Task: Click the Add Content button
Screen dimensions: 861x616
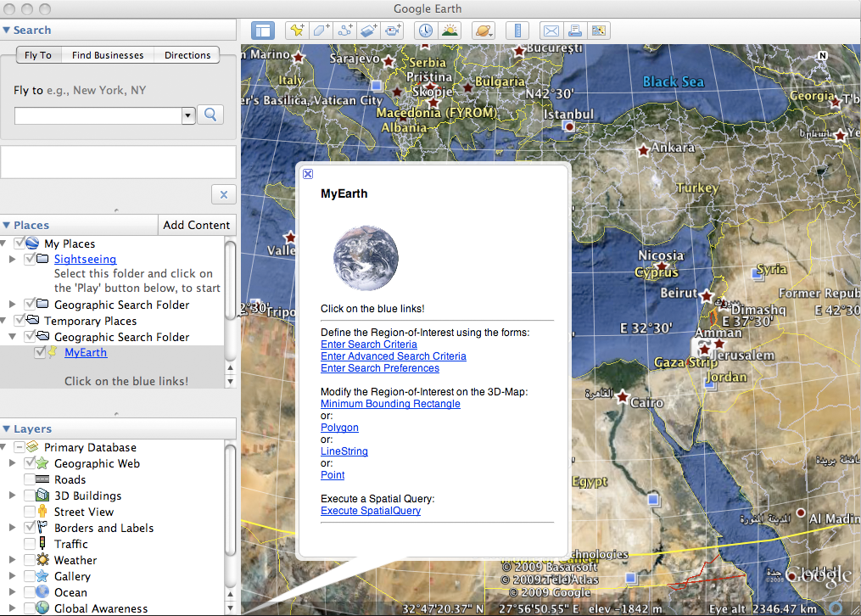Action: pyautogui.click(x=197, y=225)
